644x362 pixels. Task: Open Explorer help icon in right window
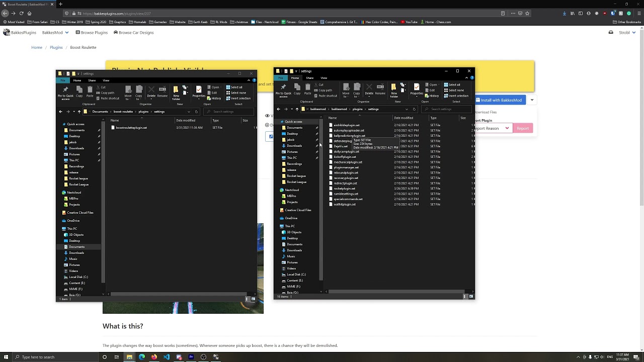click(x=472, y=78)
